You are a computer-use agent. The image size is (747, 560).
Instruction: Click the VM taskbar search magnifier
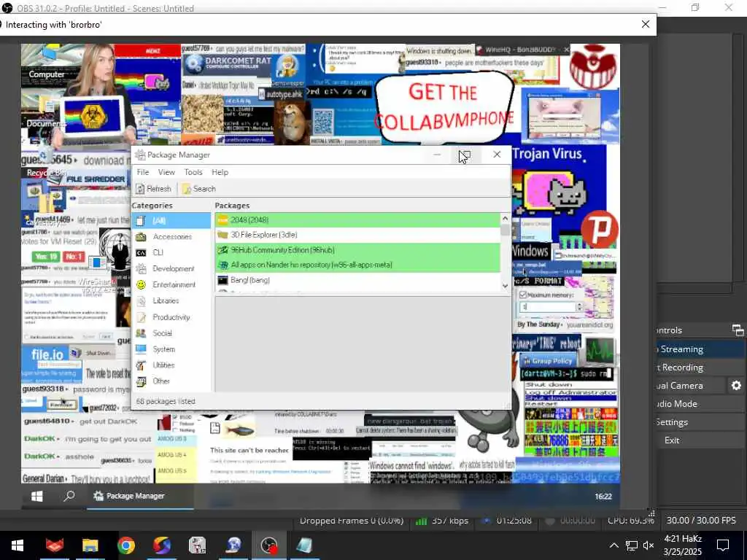point(69,496)
